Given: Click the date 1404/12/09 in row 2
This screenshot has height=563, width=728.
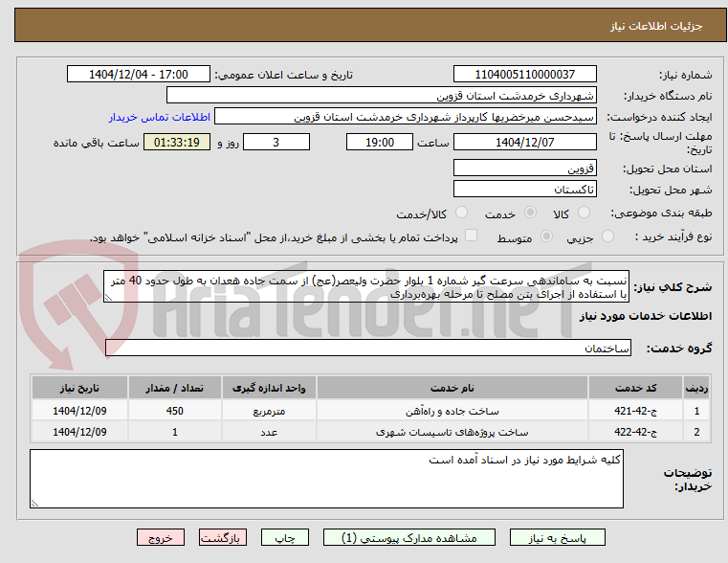Looking at the screenshot, I should 79,432.
